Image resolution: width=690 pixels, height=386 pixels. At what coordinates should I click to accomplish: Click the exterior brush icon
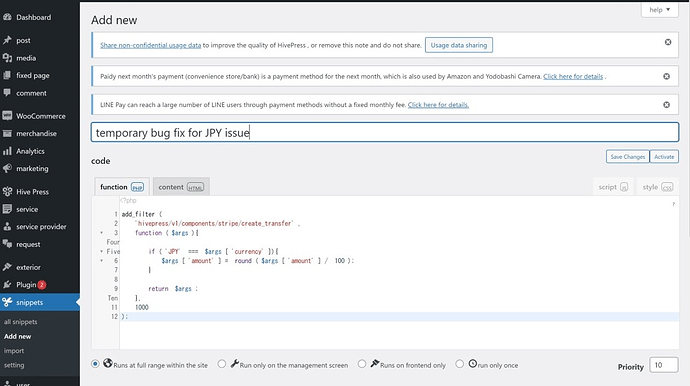[x=7, y=267]
